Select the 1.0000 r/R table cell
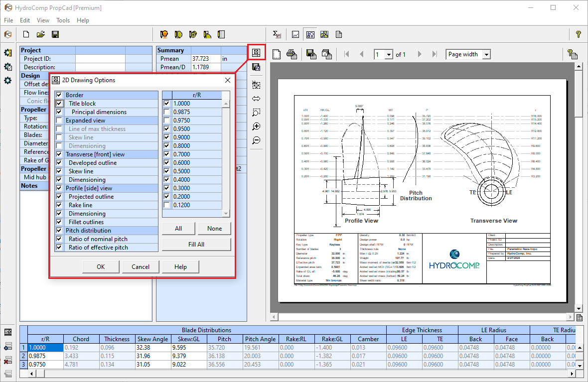588x382 pixels. click(x=45, y=348)
